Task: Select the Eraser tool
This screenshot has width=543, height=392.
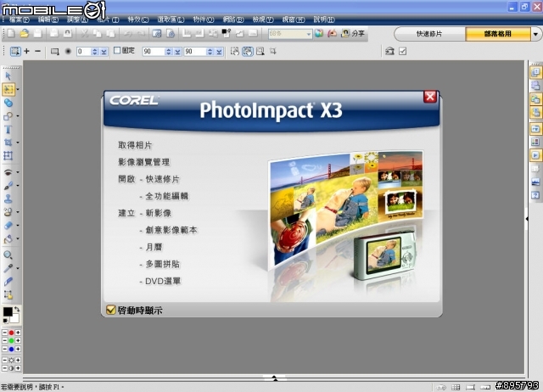Action: tap(8, 226)
